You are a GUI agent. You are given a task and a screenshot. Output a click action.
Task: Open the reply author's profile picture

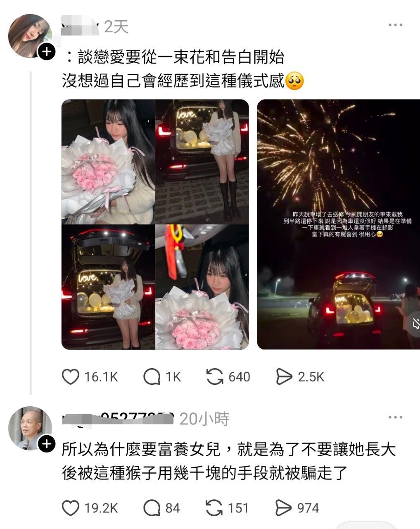(x=30, y=428)
